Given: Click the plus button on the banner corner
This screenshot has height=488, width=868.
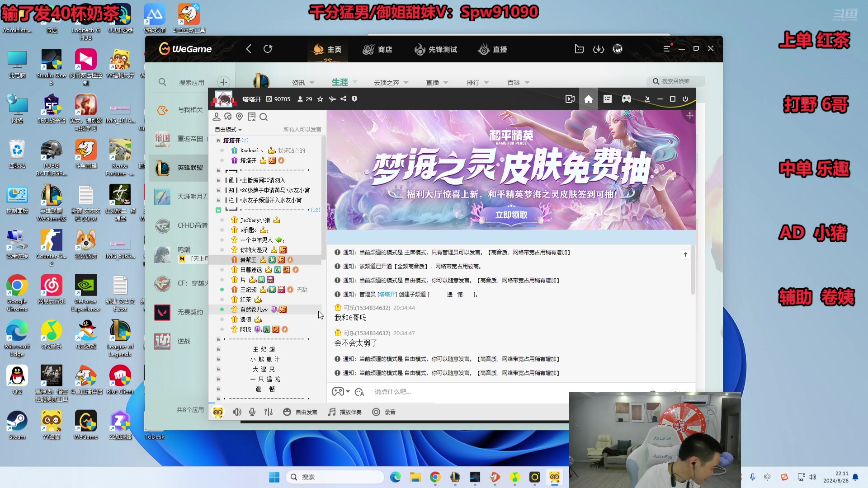Looking at the screenshot, I should coord(689,116).
